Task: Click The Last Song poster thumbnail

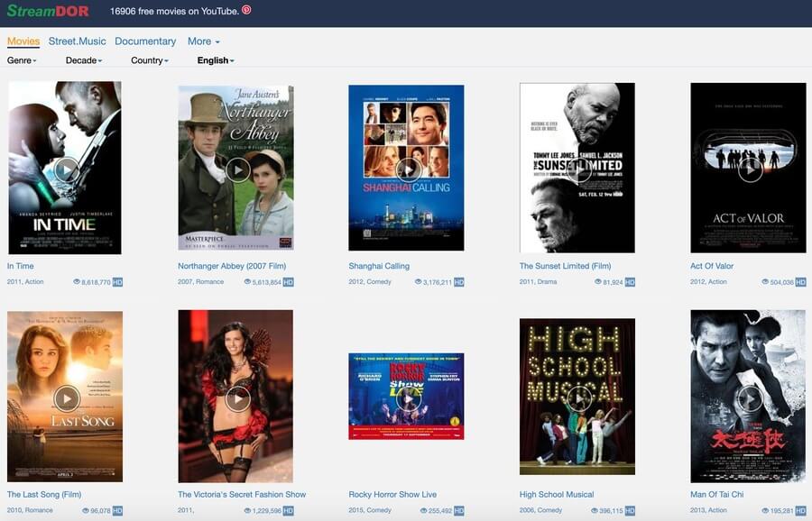Action: 65,397
